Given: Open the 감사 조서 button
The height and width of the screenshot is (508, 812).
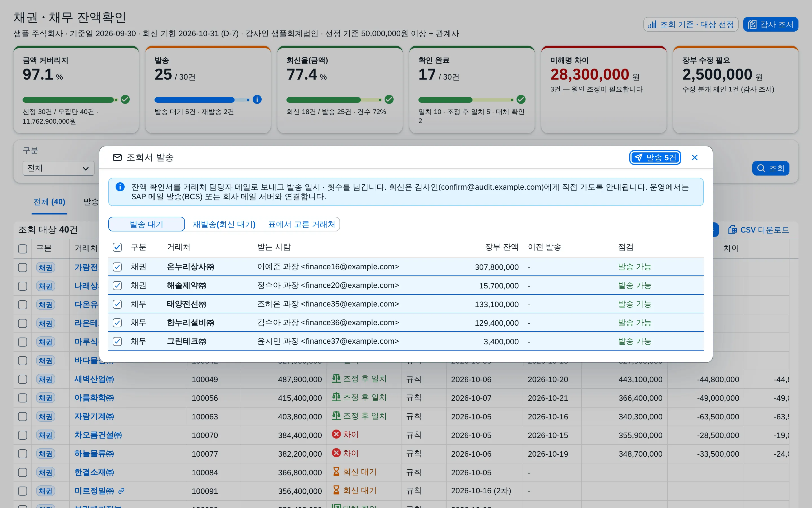Looking at the screenshot, I should coord(770,24).
